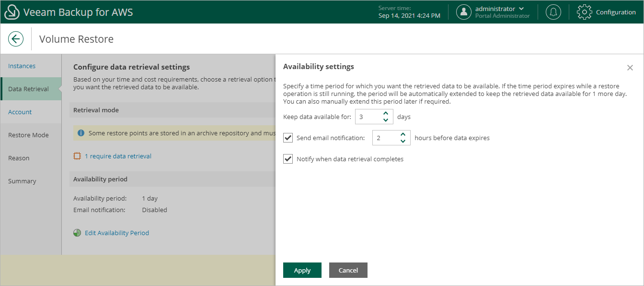The height and width of the screenshot is (286, 644).
Task: Expand the administrator account dropdown
Action: (x=521, y=9)
